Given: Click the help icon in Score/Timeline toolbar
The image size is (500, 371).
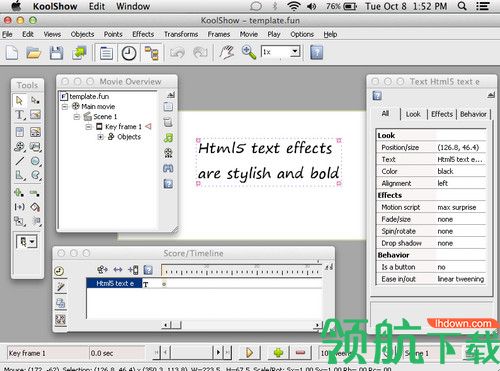Looking at the screenshot, I should coord(148,269).
